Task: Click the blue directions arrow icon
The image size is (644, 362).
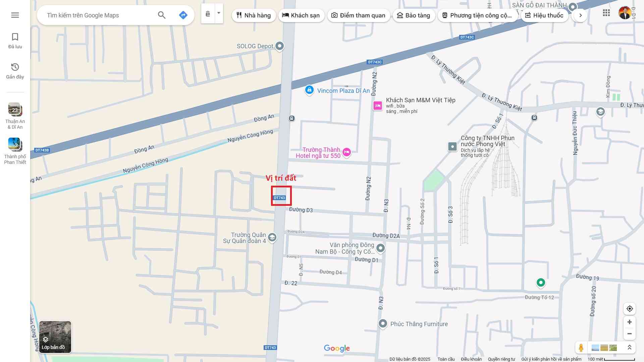Action: coord(183,15)
